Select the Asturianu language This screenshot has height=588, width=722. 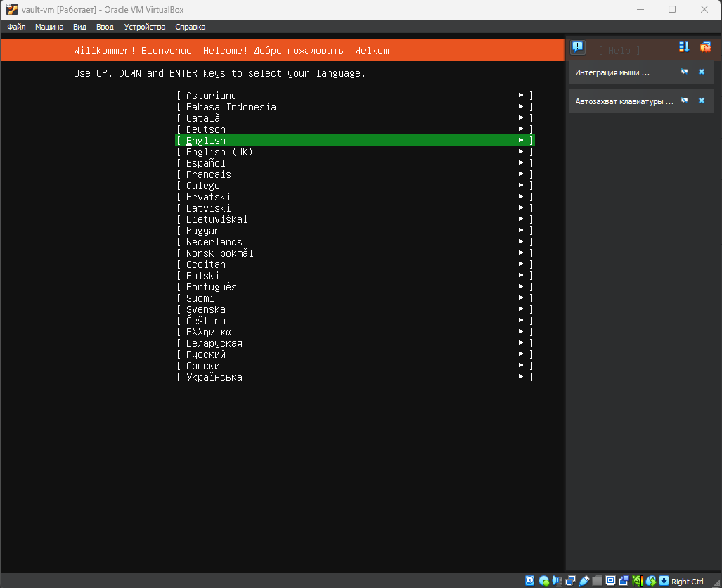pyautogui.click(x=355, y=96)
